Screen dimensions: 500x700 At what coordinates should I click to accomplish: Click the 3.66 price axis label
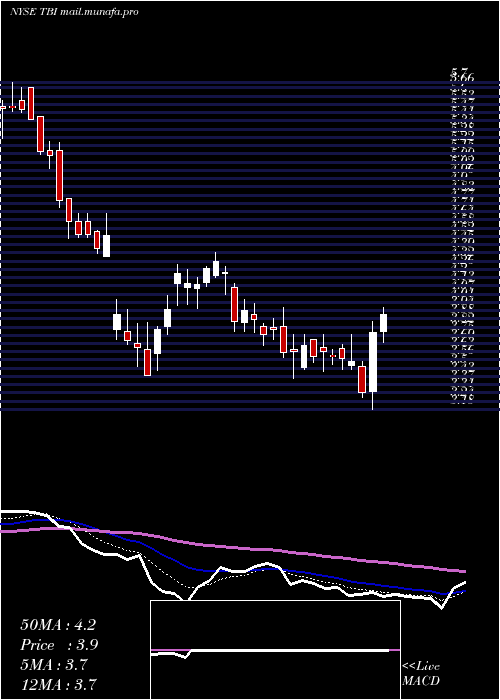coord(462,78)
